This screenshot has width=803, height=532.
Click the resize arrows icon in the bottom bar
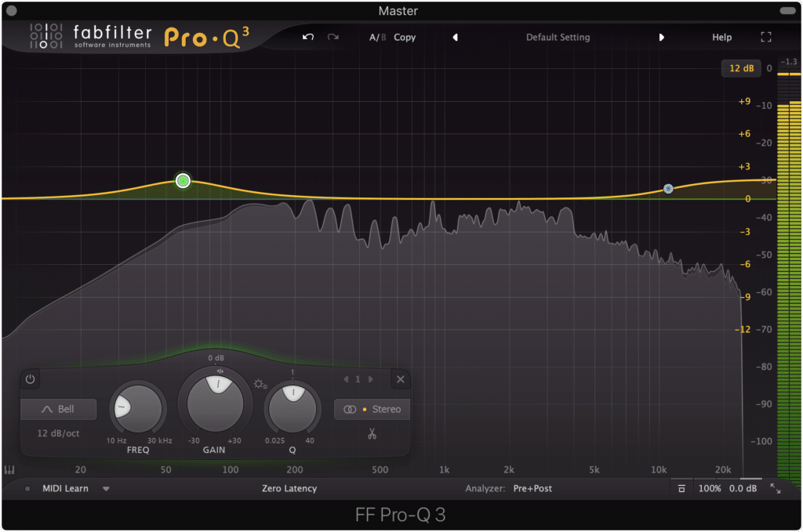point(776,489)
